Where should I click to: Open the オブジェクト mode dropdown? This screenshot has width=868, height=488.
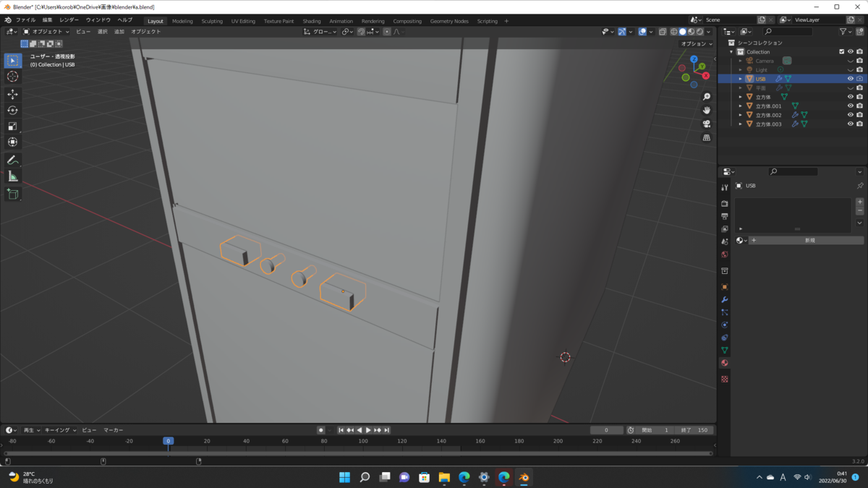(x=46, y=32)
